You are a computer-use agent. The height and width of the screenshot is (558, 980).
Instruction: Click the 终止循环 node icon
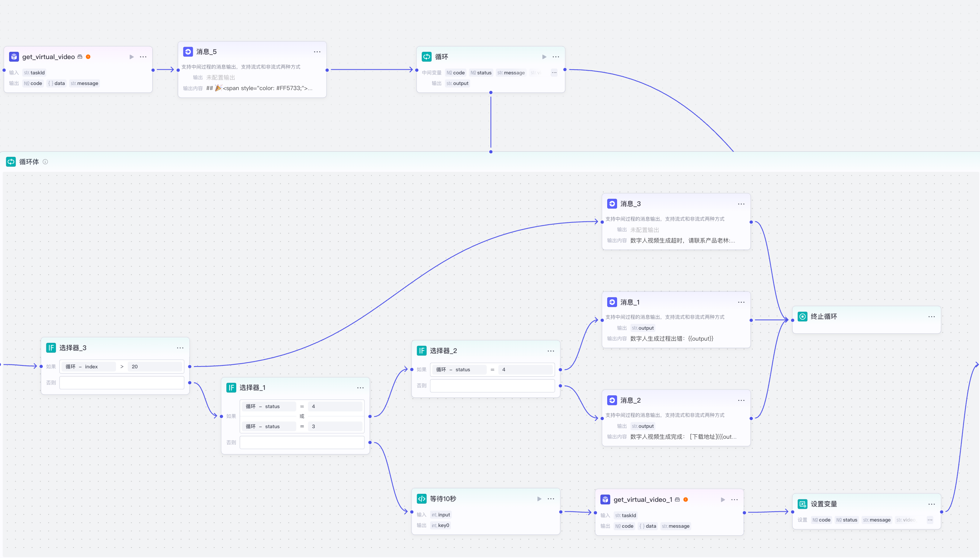[802, 317]
